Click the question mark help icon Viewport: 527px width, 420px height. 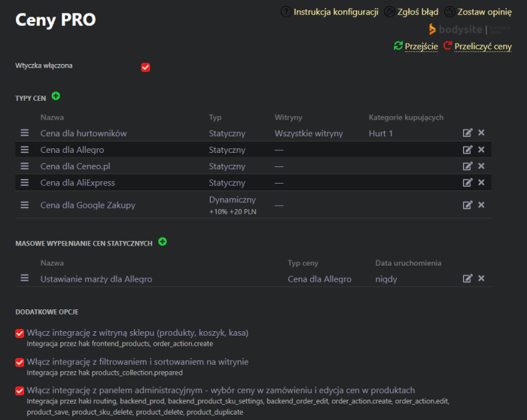pos(286,12)
